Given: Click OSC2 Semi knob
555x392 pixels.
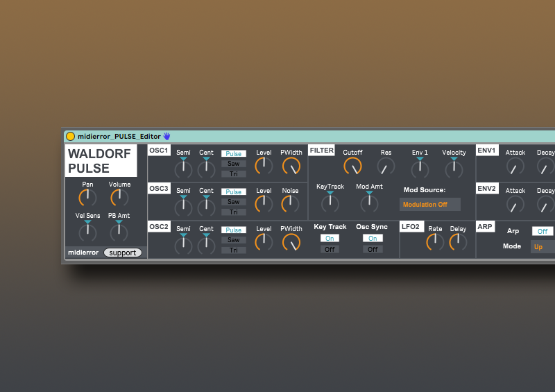Looking at the screenshot, I should pos(183,245).
